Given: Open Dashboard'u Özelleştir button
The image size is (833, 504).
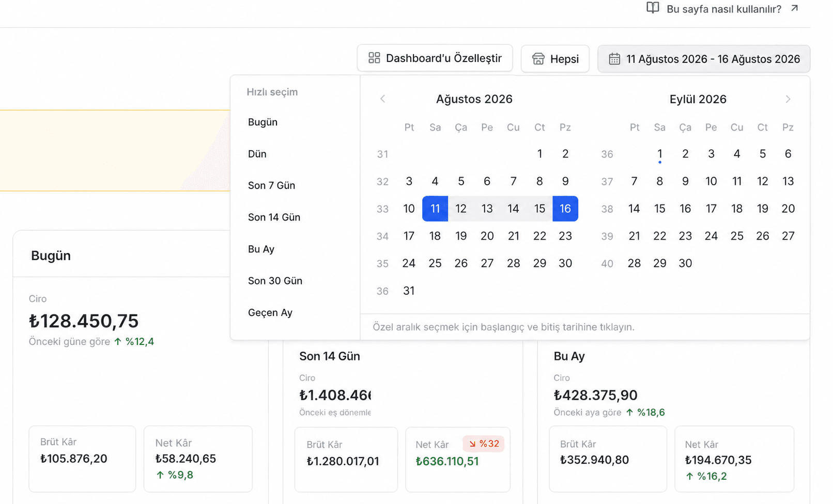Looking at the screenshot, I should click(435, 58).
